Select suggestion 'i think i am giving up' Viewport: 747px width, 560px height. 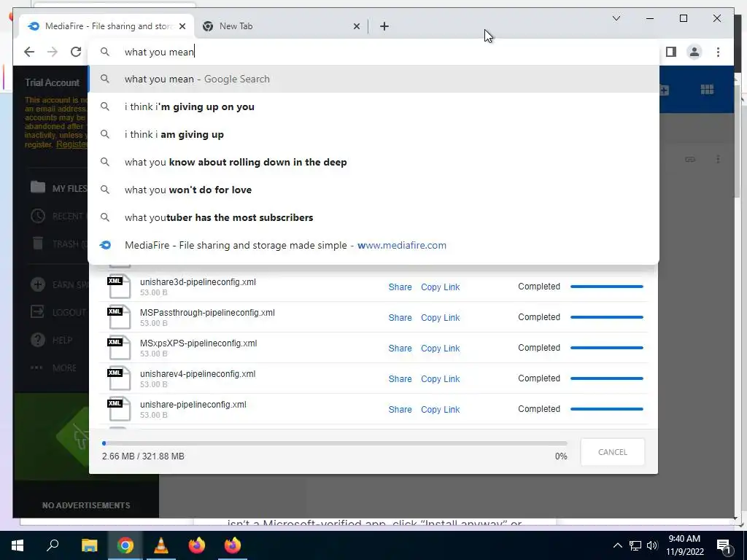coord(373,134)
